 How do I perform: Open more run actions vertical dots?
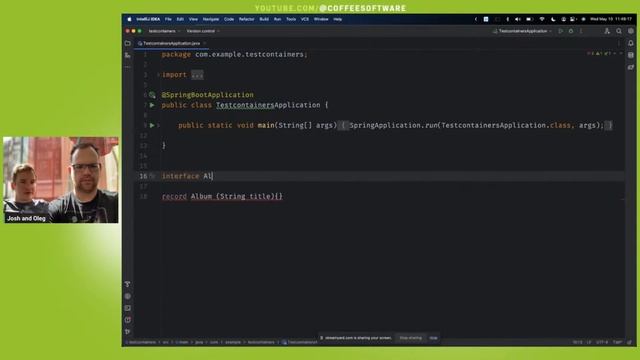pos(581,31)
